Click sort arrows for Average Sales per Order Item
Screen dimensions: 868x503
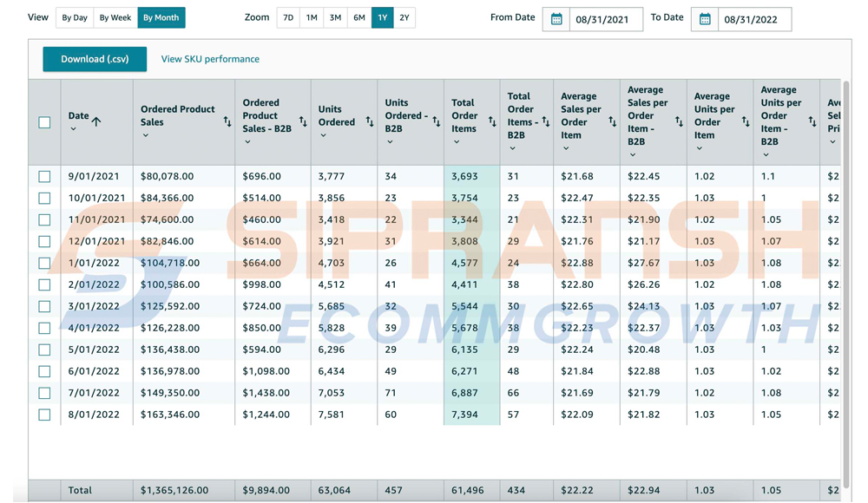tap(612, 122)
